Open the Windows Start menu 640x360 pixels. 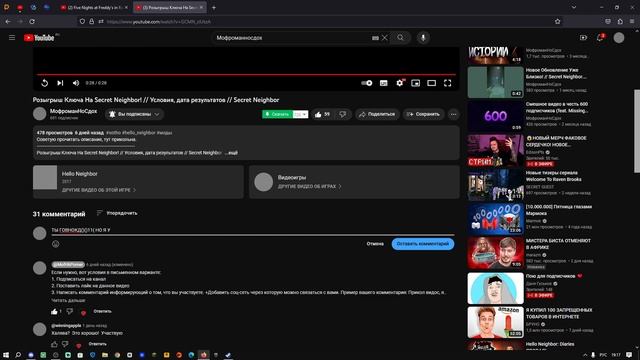[x=6, y=355]
